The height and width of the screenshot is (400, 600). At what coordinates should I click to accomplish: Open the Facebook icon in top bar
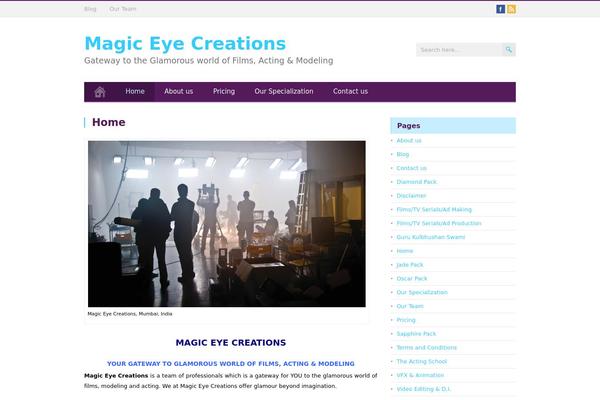tap(500, 9)
